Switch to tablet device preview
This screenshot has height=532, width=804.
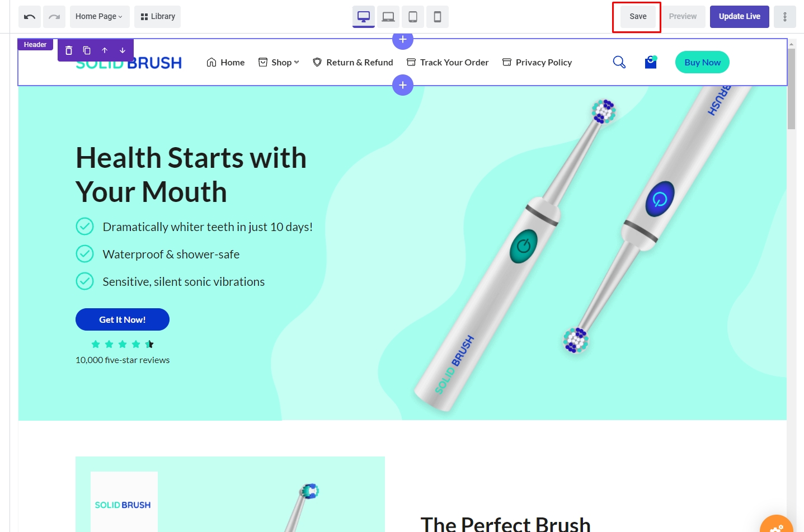point(413,17)
